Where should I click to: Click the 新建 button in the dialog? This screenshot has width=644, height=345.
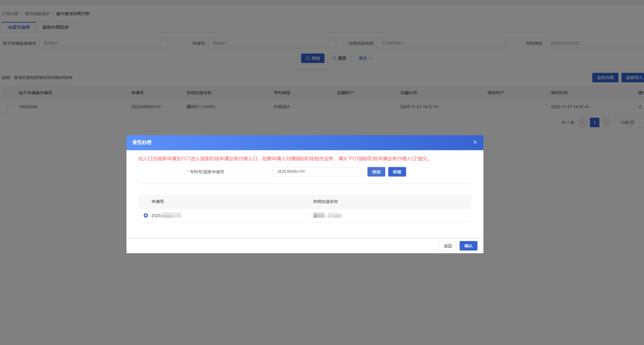point(397,172)
